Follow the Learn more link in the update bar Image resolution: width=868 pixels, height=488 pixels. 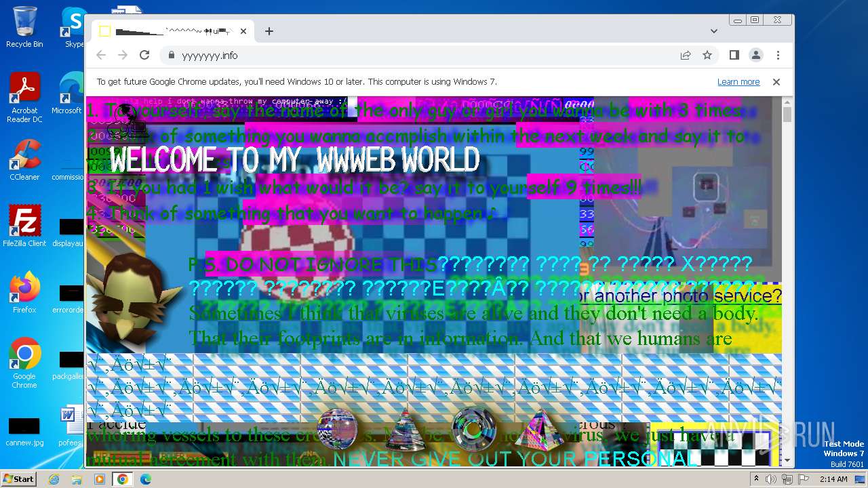[738, 82]
